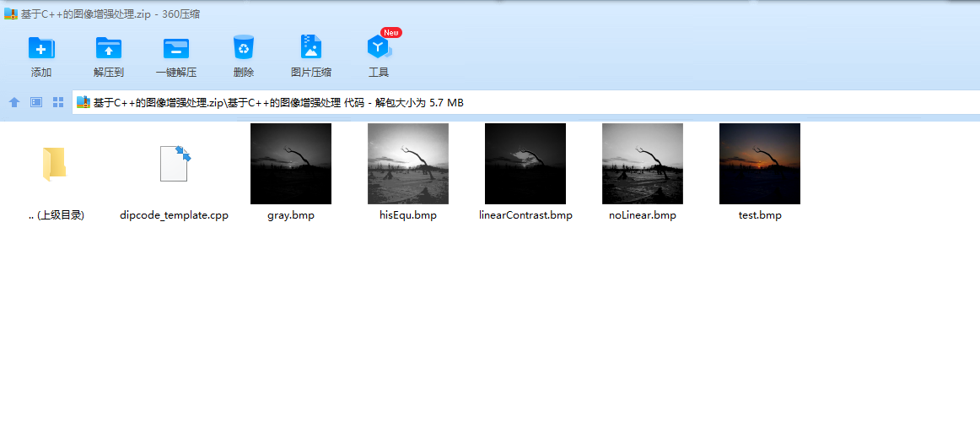
Task: Select the parent directory folder icon
Action: [x=54, y=165]
